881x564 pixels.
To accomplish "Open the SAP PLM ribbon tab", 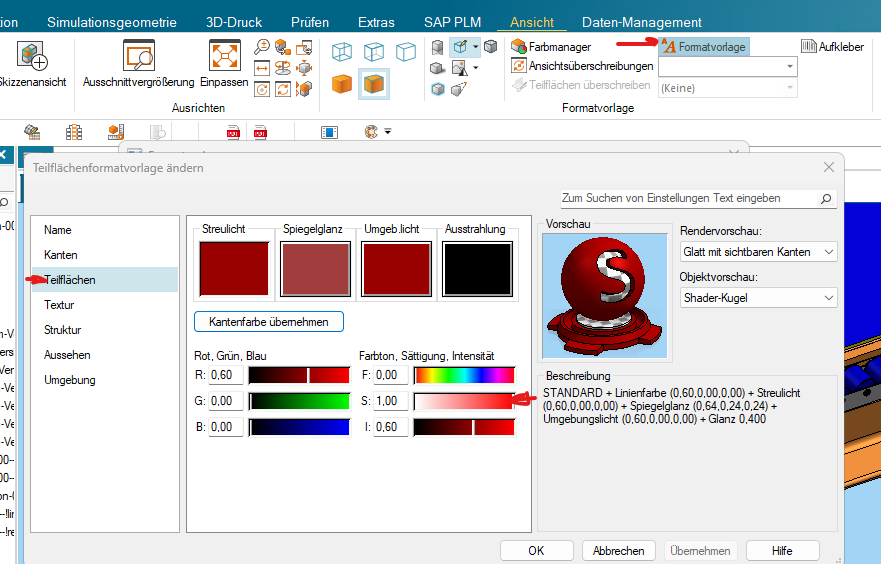I will 451,22.
